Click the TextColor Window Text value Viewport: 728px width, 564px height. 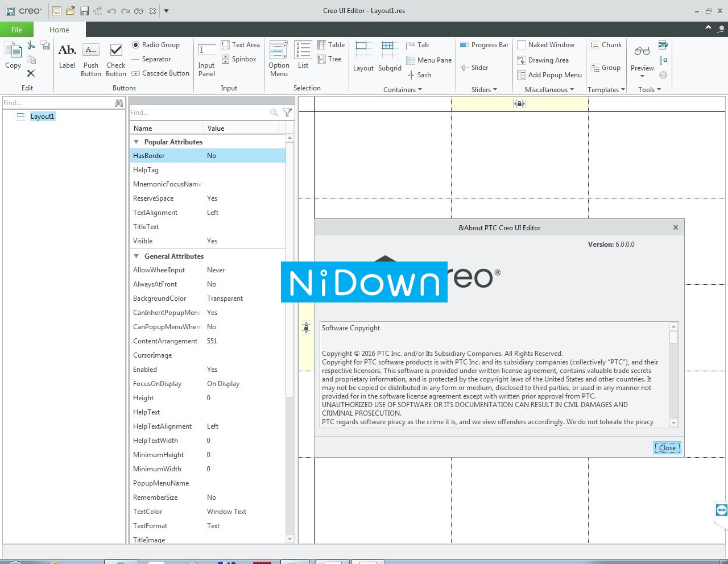tap(226, 512)
